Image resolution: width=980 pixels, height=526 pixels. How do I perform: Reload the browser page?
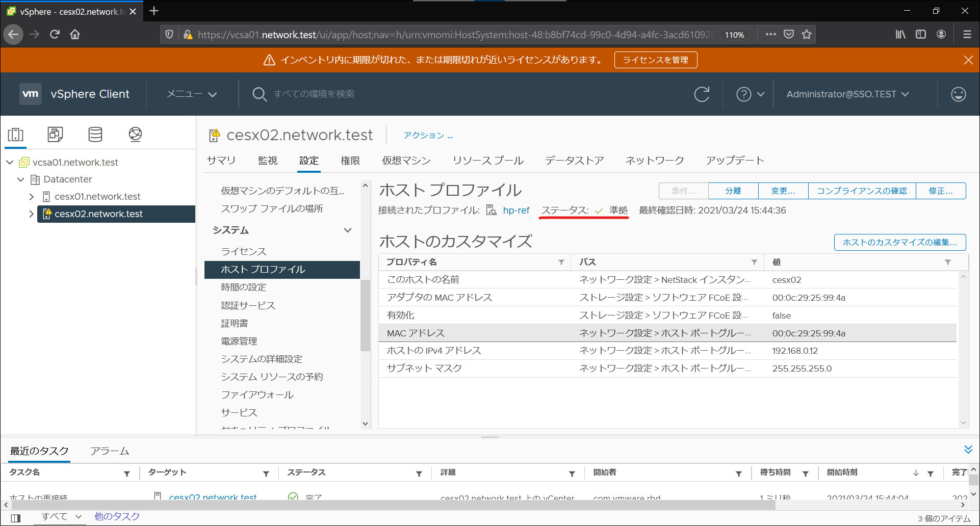pos(55,34)
